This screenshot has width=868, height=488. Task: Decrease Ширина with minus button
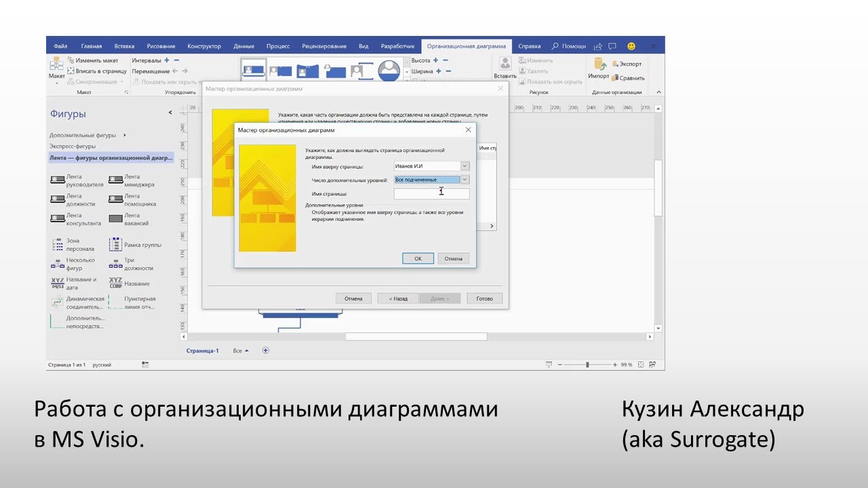(448, 71)
